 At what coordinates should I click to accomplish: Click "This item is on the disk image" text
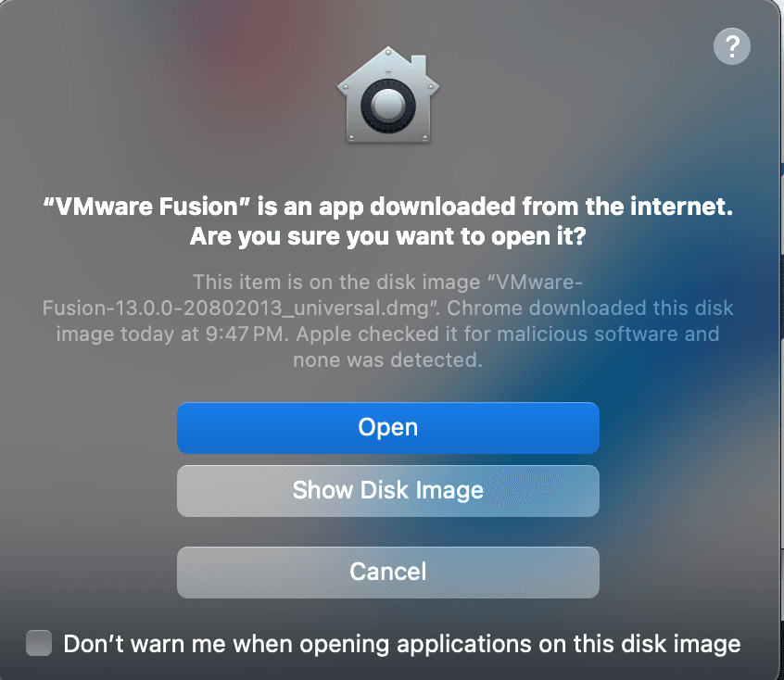coord(336,283)
